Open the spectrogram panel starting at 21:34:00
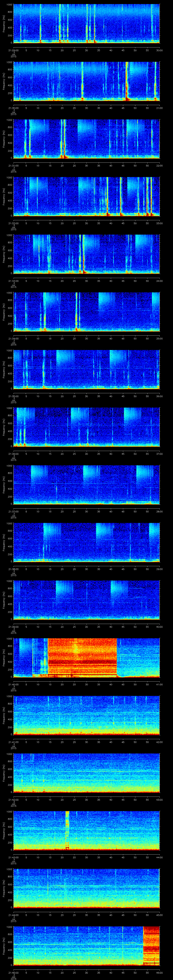This screenshot has width=173, height=980. [86, 312]
